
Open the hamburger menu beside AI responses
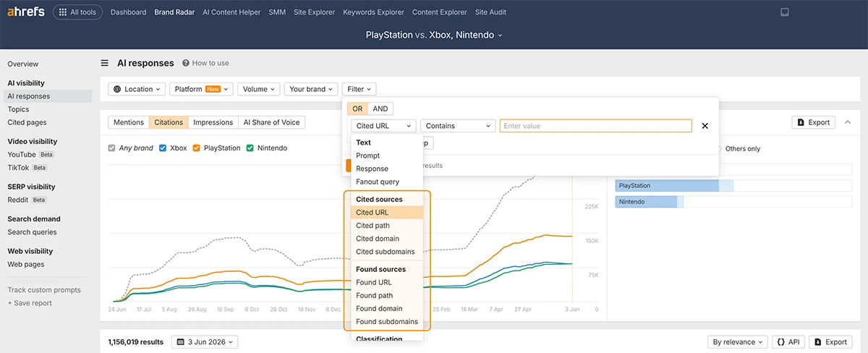point(105,63)
